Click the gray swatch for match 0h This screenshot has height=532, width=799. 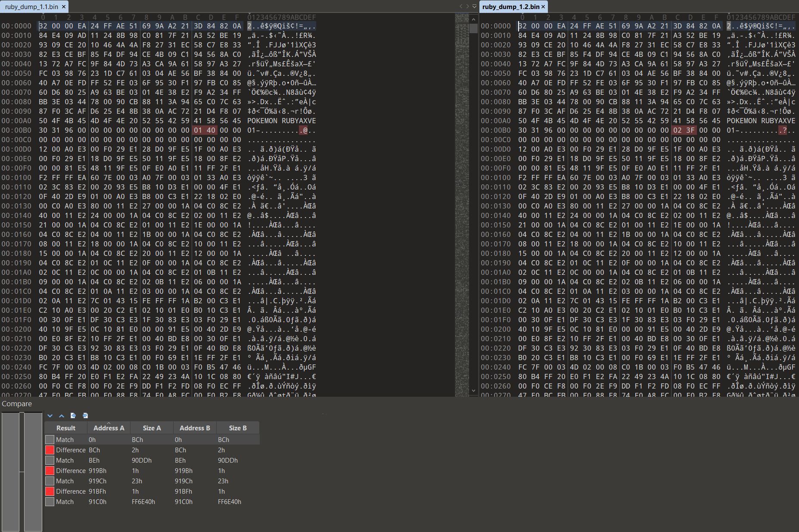click(x=50, y=440)
